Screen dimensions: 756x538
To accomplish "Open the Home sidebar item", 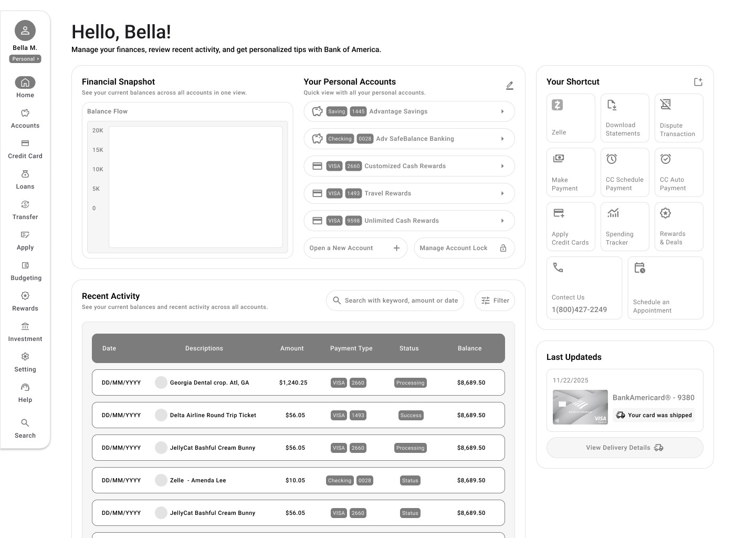I will click(x=25, y=87).
